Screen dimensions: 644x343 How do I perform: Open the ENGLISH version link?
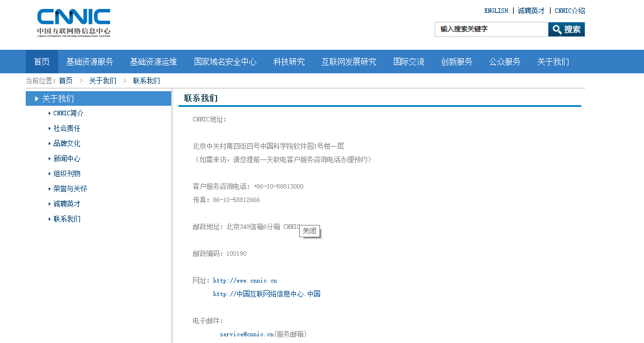point(496,11)
